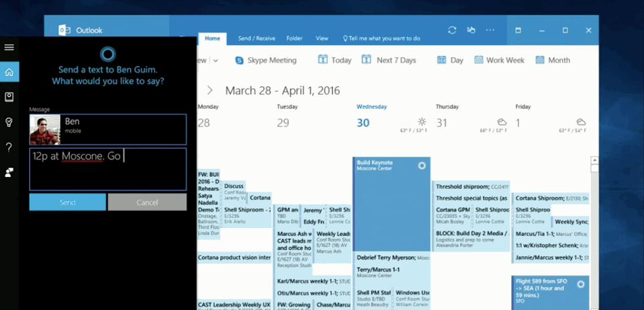Open Threshold special topics event
644x310 pixels.
471,198
